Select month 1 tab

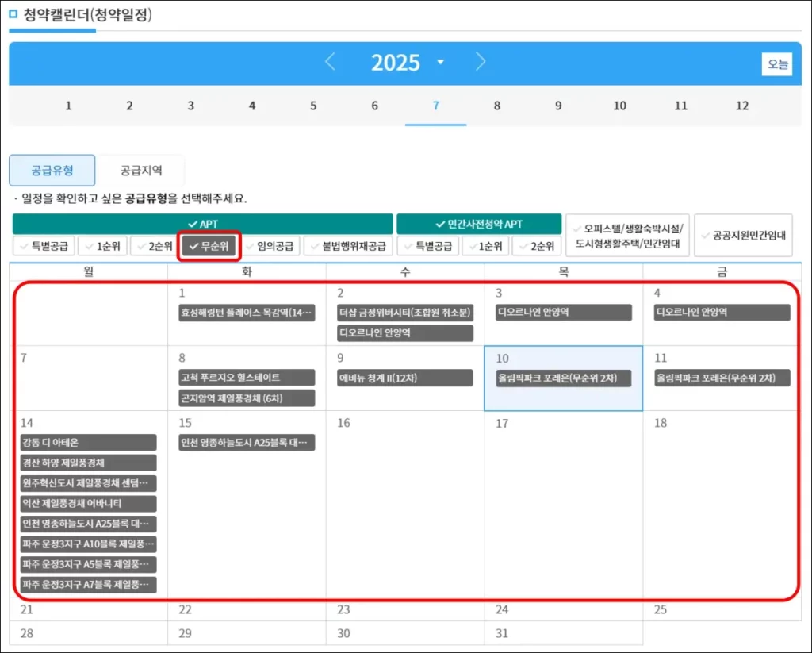click(68, 106)
